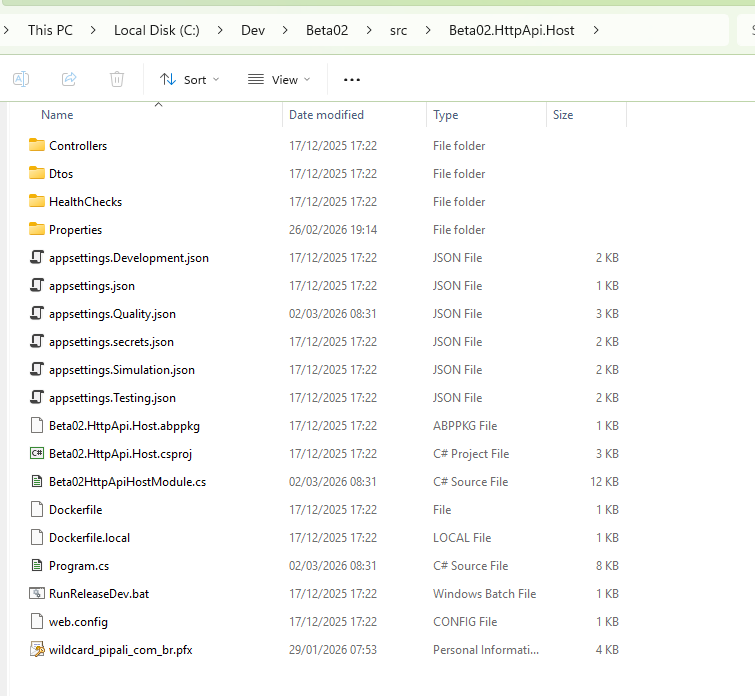Select the Program.cs file icon

(x=38, y=565)
